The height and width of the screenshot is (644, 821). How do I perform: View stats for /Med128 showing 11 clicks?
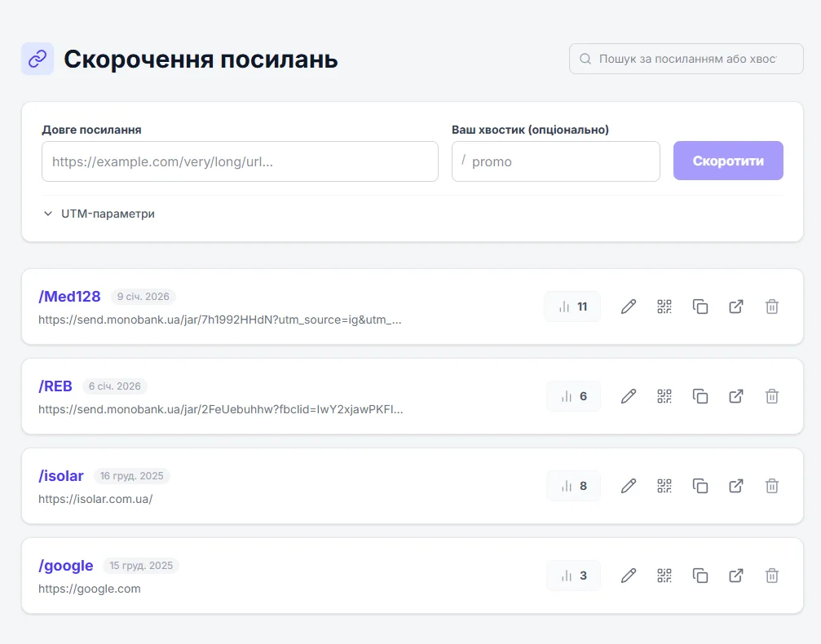[572, 307]
